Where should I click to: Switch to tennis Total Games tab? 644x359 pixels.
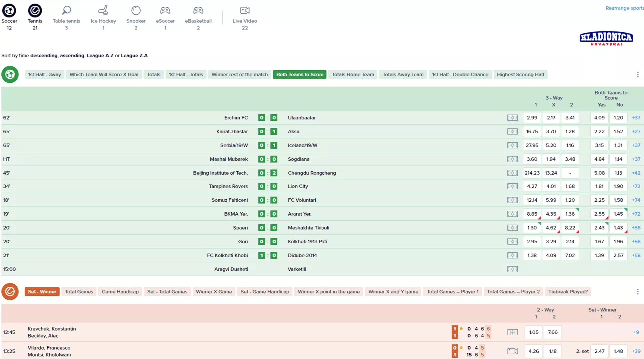coord(79,292)
